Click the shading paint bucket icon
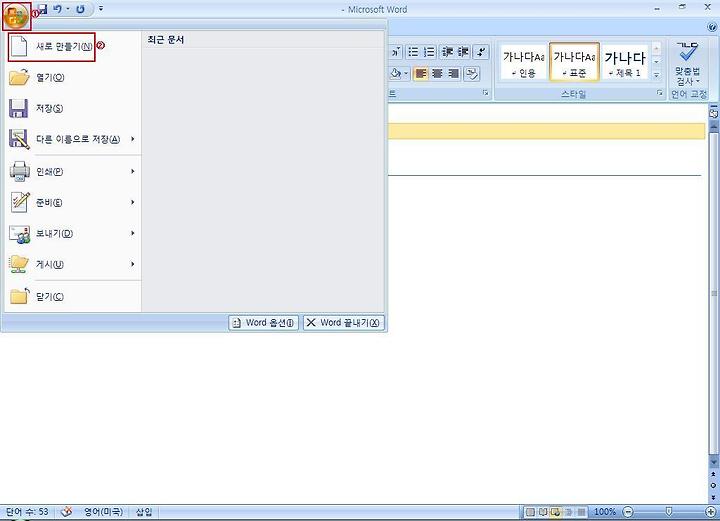Viewport: 720px width, 521px height. [395, 73]
